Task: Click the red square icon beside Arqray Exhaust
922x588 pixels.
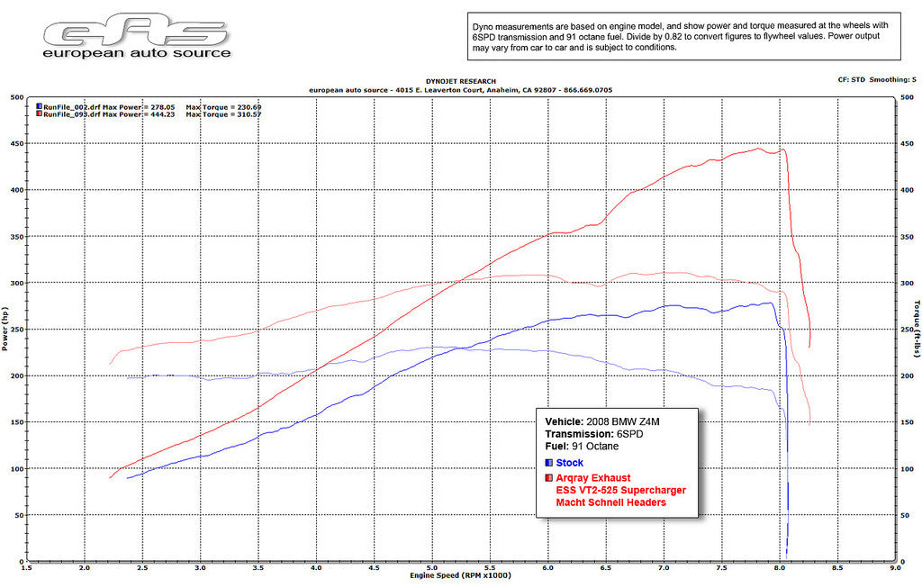Action: pyautogui.click(x=549, y=478)
